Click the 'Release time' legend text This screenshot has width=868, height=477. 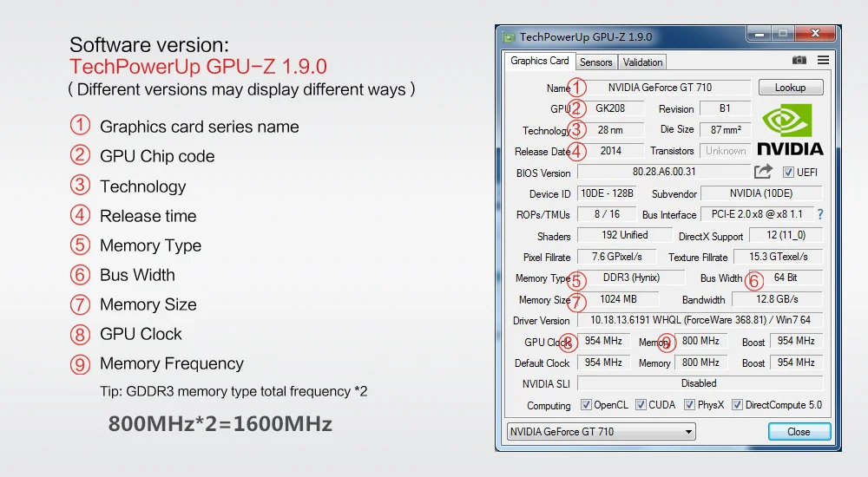[148, 216]
